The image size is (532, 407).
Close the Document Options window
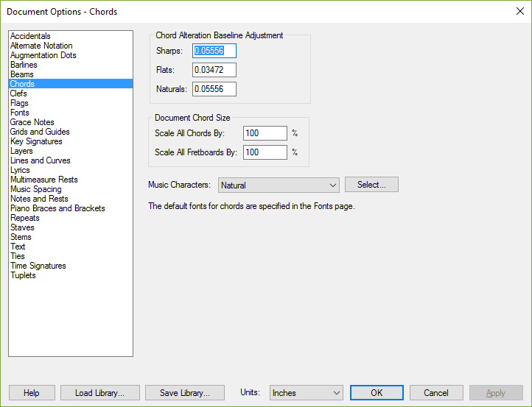pyautogui.click(x=519, y=11)
